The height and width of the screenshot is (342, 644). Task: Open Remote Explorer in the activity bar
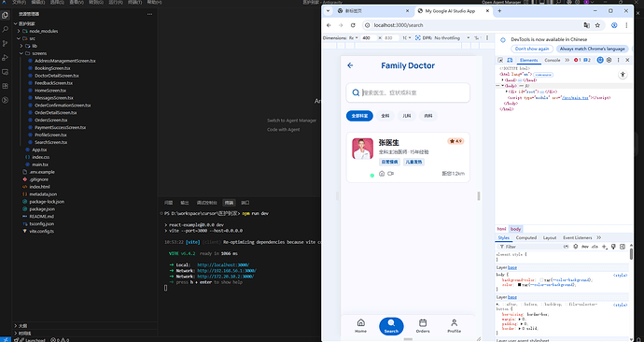tap(5, 72)
